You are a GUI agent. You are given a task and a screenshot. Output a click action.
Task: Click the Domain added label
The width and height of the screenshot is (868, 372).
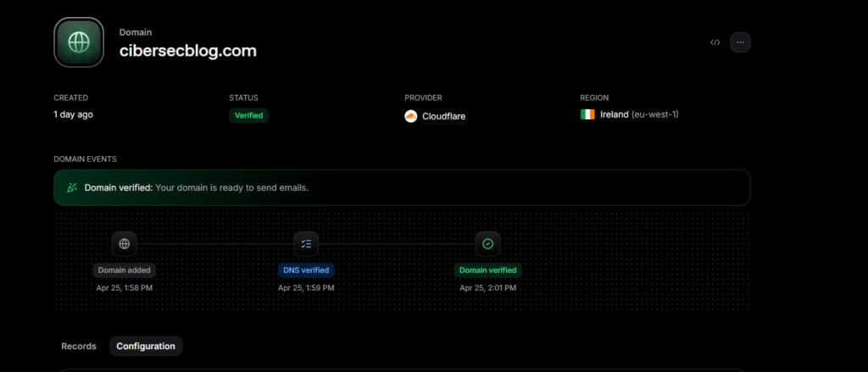pos(125,270)
